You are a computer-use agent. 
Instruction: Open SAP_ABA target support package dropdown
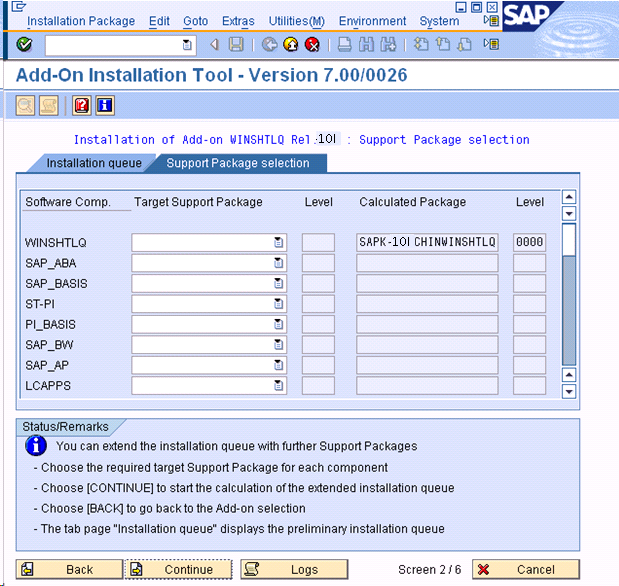278,263
